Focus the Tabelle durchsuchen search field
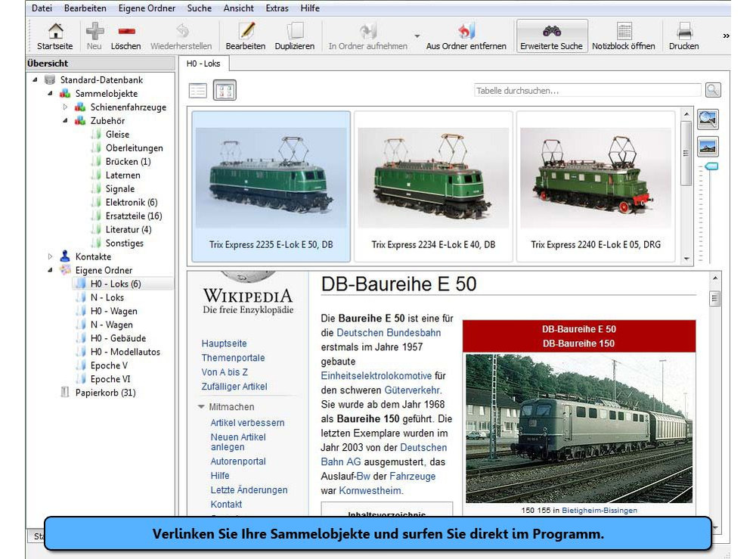 (587, 90)
